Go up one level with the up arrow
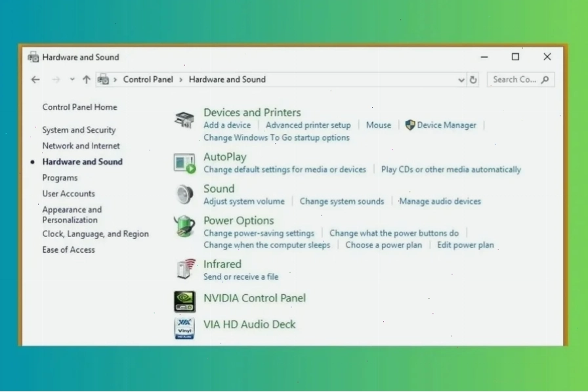The height and width of the screenshot is (392, 588). [87, 79]
